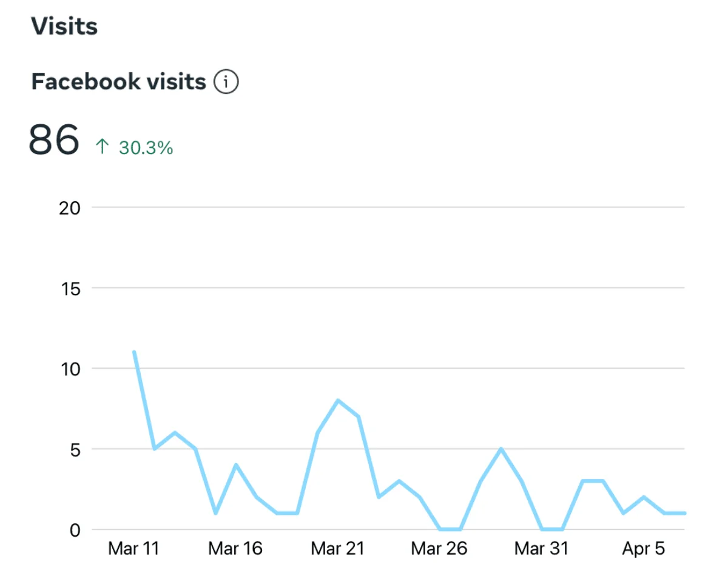Image resolution: width=728 pixels, height=576 pixels.
Task: Click the first data point at 11 visits
Action: [x=134, y=352]
